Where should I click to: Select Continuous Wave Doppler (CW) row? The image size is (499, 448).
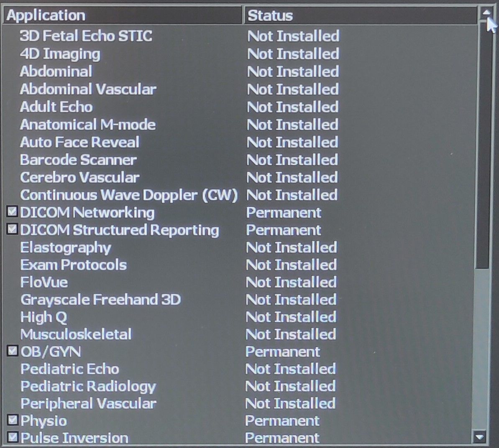[x=129, y=195]
